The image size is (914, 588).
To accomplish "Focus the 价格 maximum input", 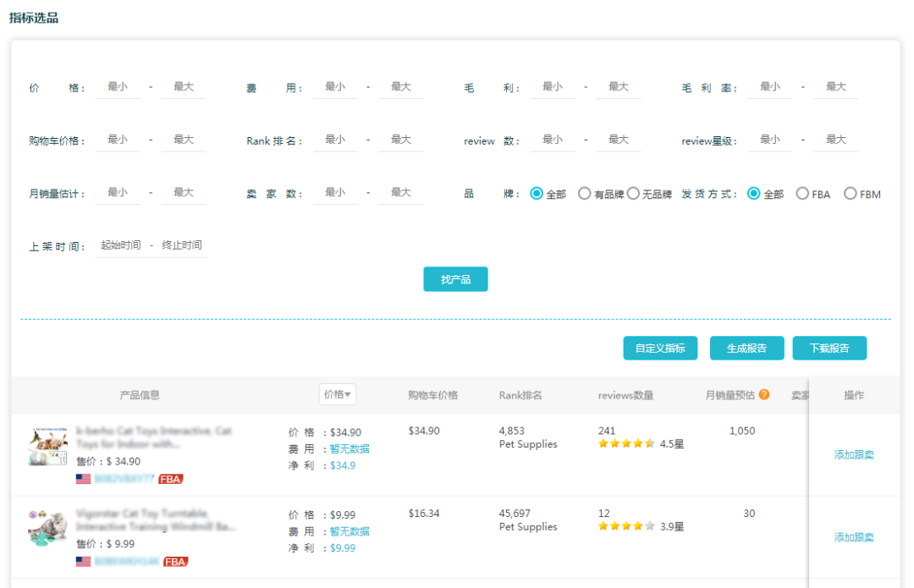I will tap(184, 87).
